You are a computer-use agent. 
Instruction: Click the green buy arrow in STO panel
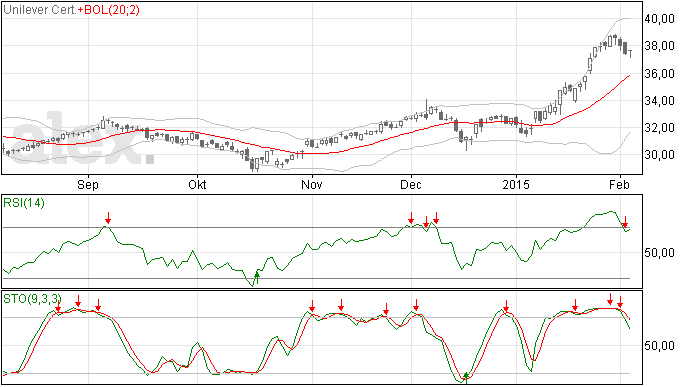click(466, 377)
